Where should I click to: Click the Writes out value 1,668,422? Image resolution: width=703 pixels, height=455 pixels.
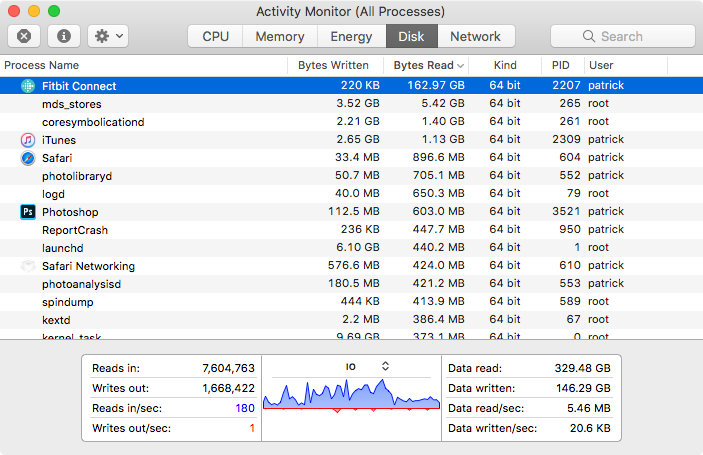click(x=228, y=388)
